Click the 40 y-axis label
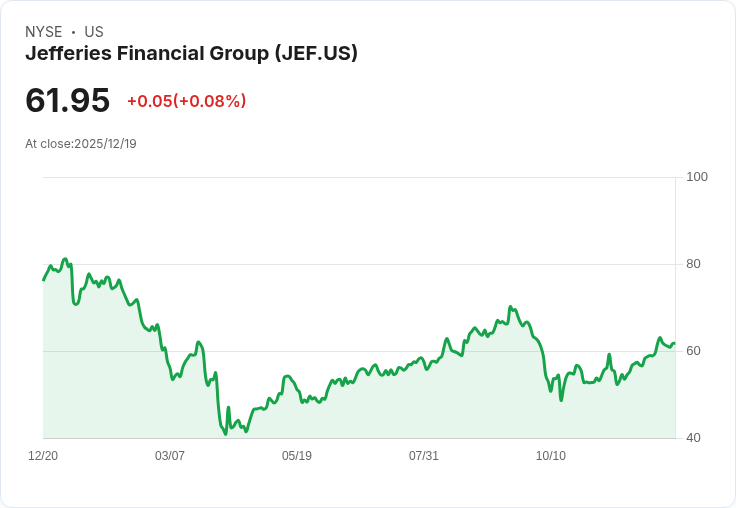736x508 pixels. point(693,438)
